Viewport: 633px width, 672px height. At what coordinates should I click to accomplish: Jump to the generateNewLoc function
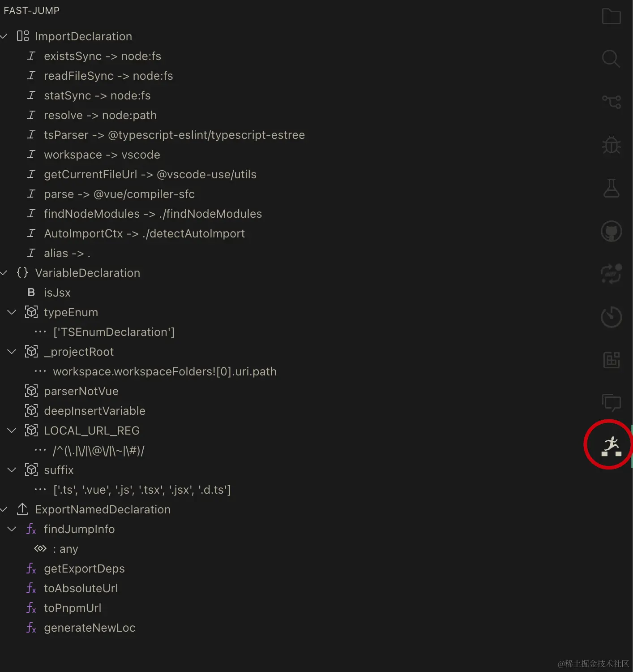click(90, 628)
